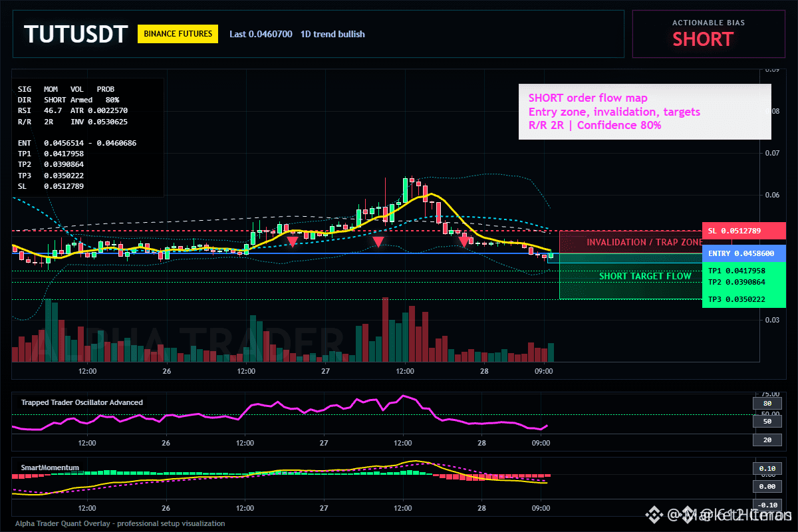
Task: Click the red triangle marker after 26 12:00
Action: tap(293, 242)
